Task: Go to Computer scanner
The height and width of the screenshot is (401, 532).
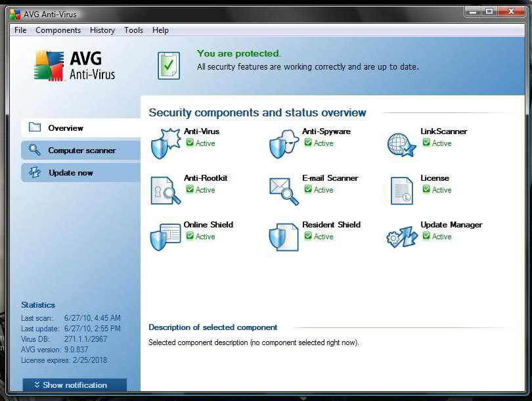Action: pyautogui.click(x=81, y=150)
